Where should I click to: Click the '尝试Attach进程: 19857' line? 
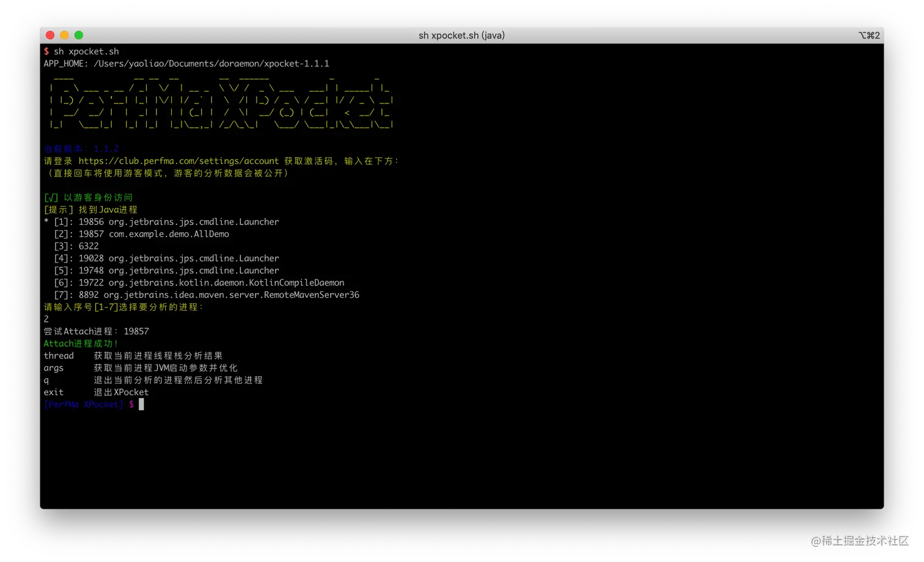pyautogui.click(x=97, y=331)
